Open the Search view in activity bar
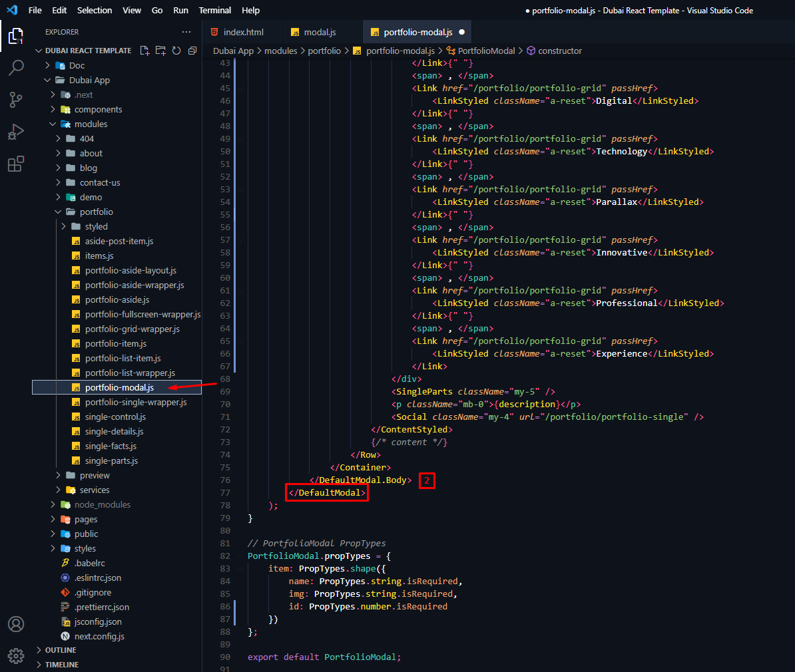 click(16, 67)
